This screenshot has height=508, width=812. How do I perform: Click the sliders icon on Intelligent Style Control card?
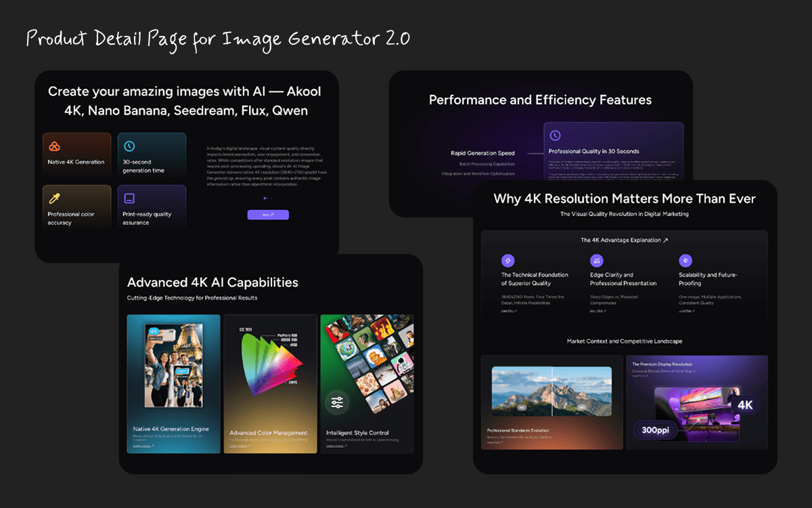click(x=338, y=403)
